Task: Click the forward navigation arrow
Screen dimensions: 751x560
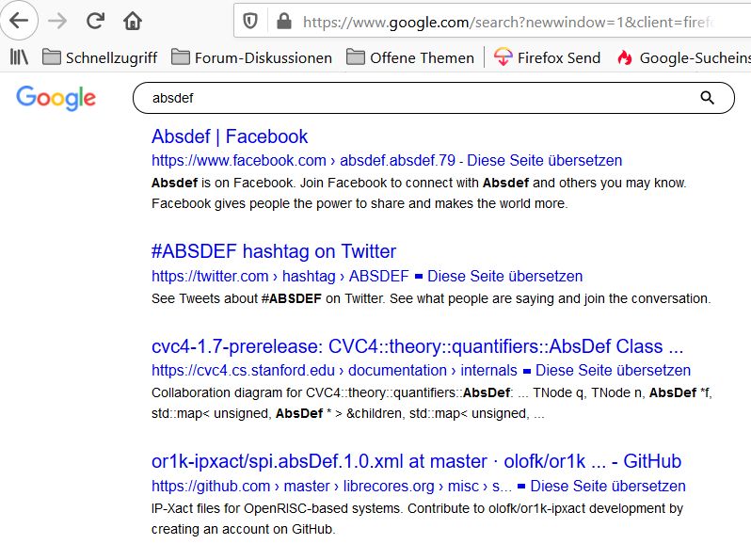Action: (57, 21)
